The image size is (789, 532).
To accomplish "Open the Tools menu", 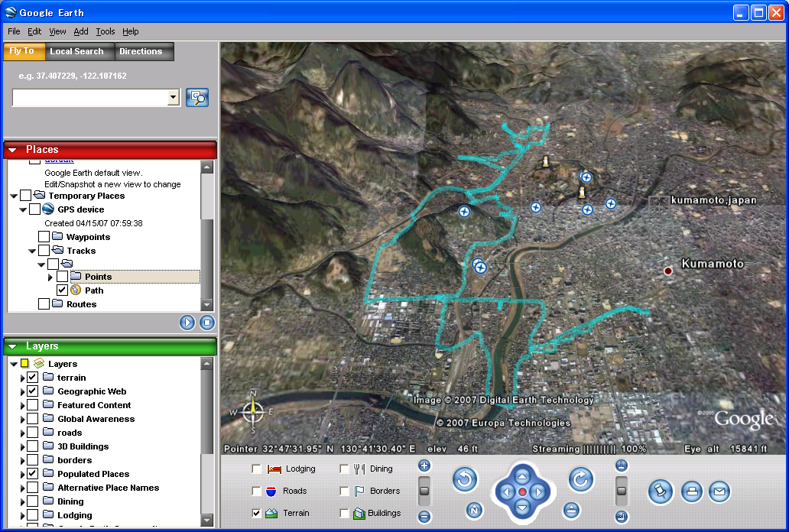I will point(106,31).
